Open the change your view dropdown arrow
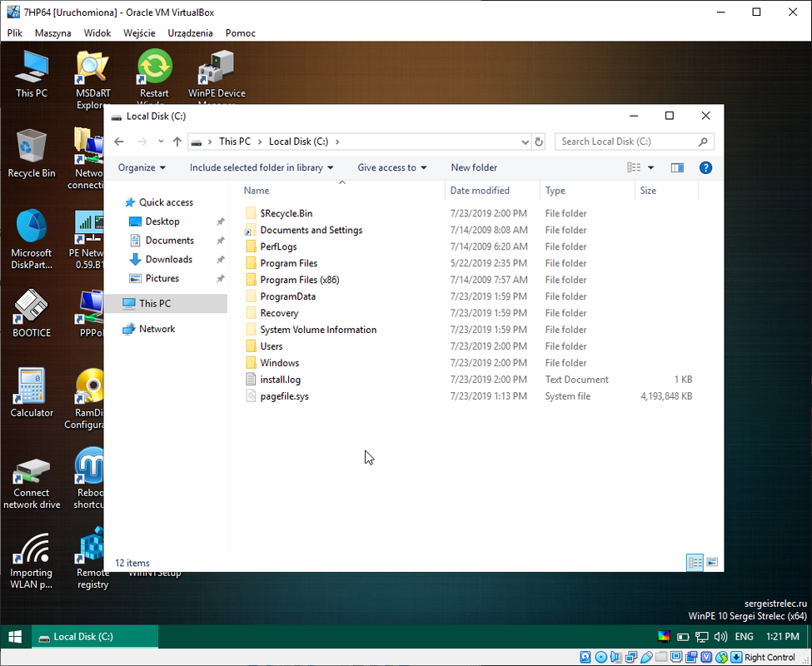The image size is (812, 666). pos(651,167)
